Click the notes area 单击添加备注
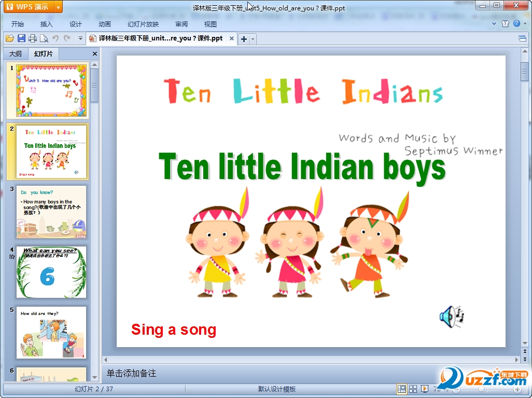 pos(131,374)
